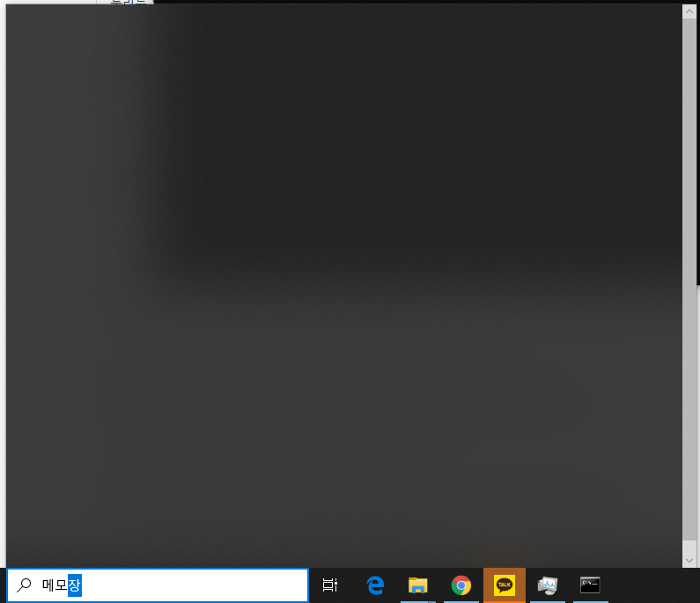Launch Microsoft Edge from the taskbar
This screenshot has width=700, height=603.
(375, 585)
